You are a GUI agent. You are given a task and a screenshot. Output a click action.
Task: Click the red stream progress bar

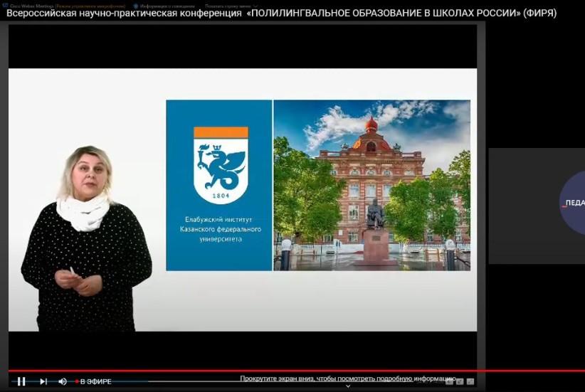point(285,371)
